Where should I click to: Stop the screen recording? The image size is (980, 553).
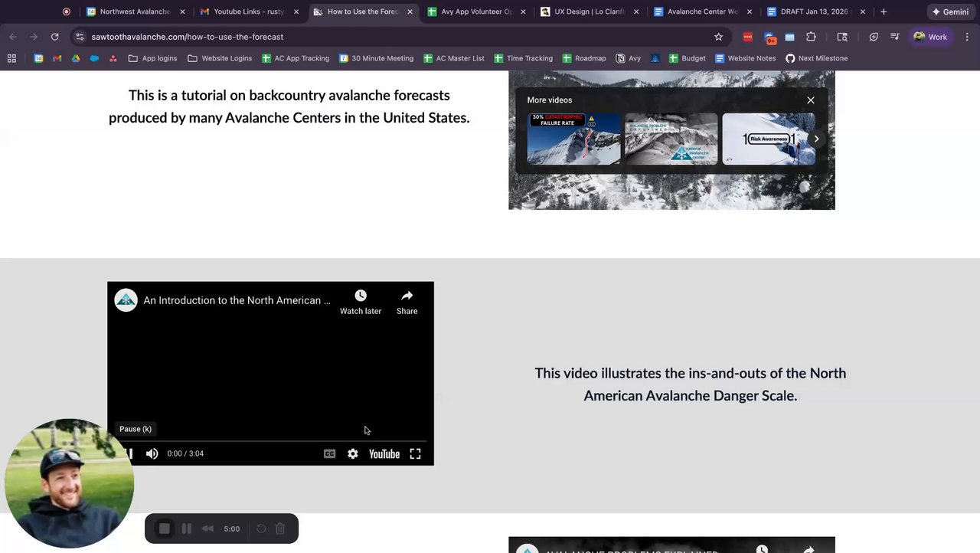click(x=164, y=528)
